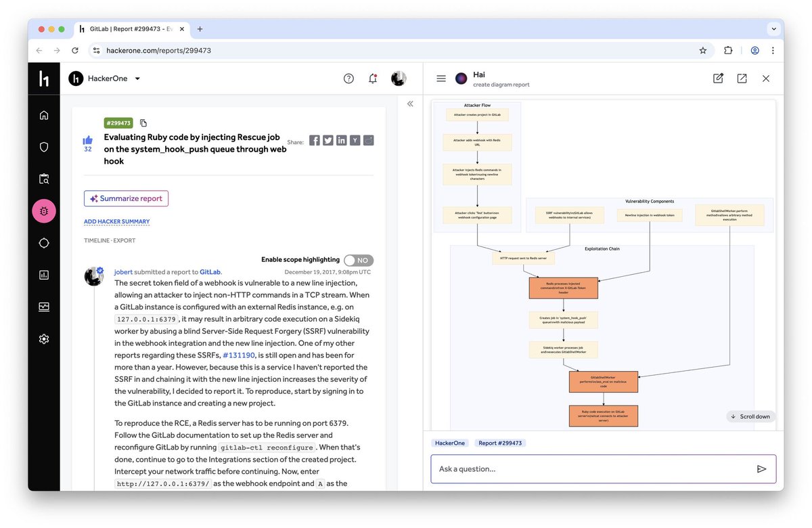Go back with browser back arrow
Viewport: 812px width, 528px height.
pyautogui.click(x=39, y=50)
